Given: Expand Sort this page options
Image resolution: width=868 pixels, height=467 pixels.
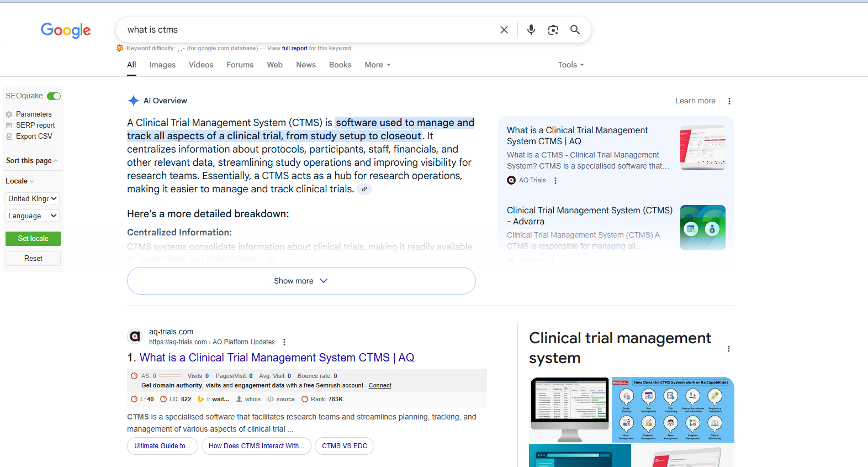Looking at the screenshot, I should 32,161.
